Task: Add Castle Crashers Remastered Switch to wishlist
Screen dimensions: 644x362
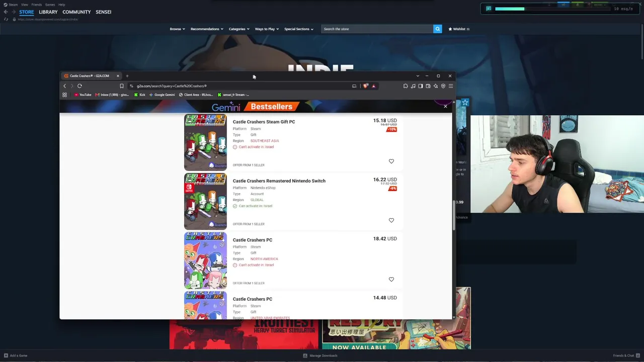Action: [391, 220]
